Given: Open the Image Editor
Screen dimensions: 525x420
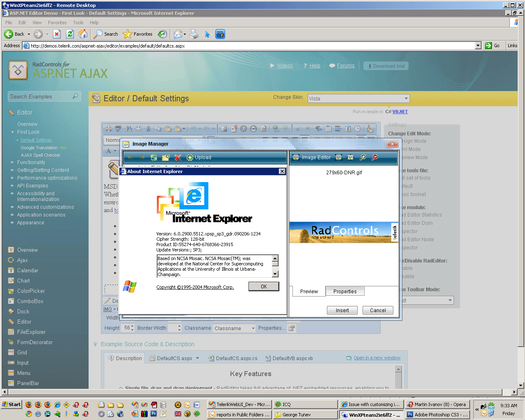Looking at the screenshot, I should 311,157.
